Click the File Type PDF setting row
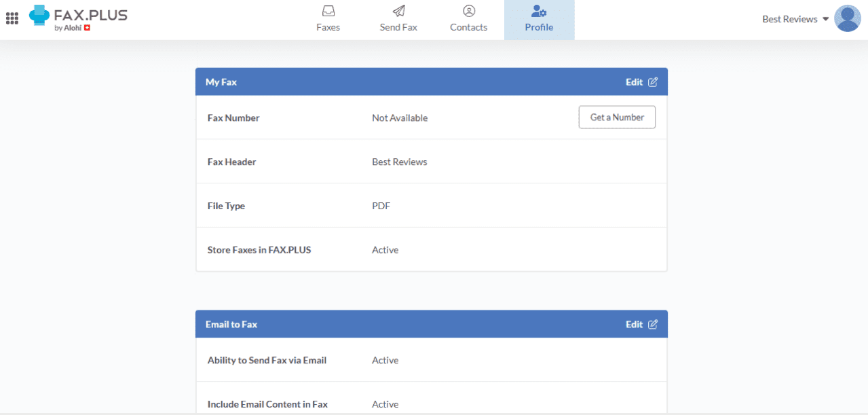 coord(381,205)
